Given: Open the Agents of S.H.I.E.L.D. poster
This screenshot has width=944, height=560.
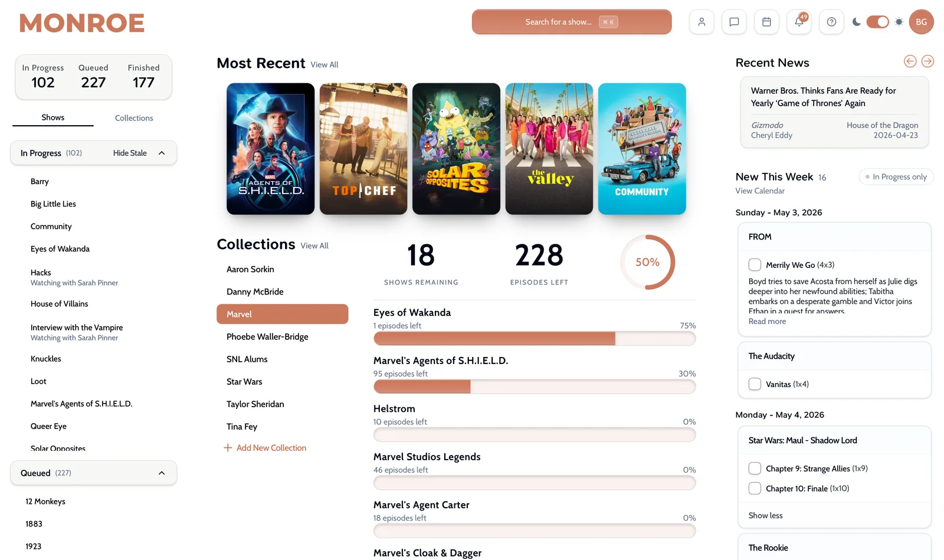Looking at the screenshot, I should (x=270, y=149).
